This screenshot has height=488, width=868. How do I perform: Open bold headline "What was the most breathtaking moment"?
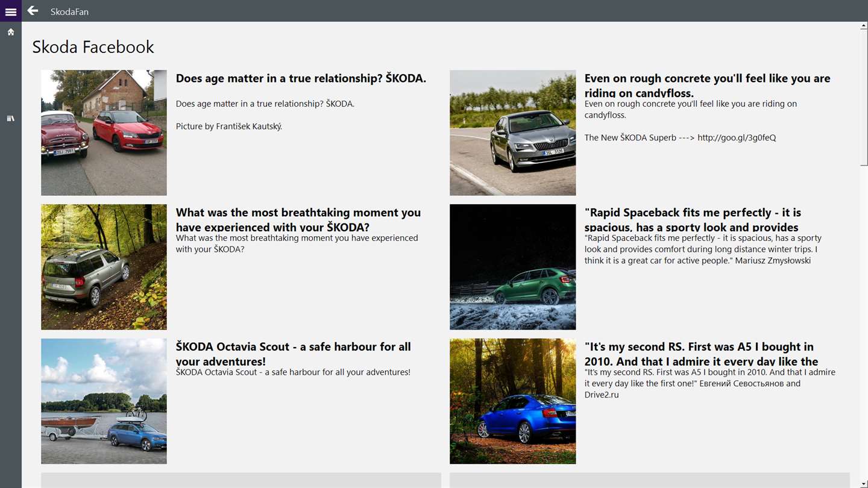tap(298, 219)
